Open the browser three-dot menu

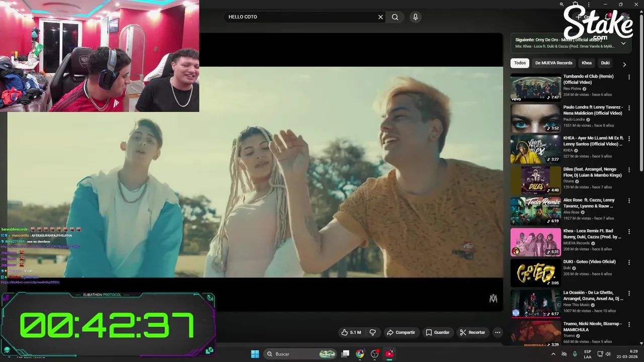[x=588, y=4]
